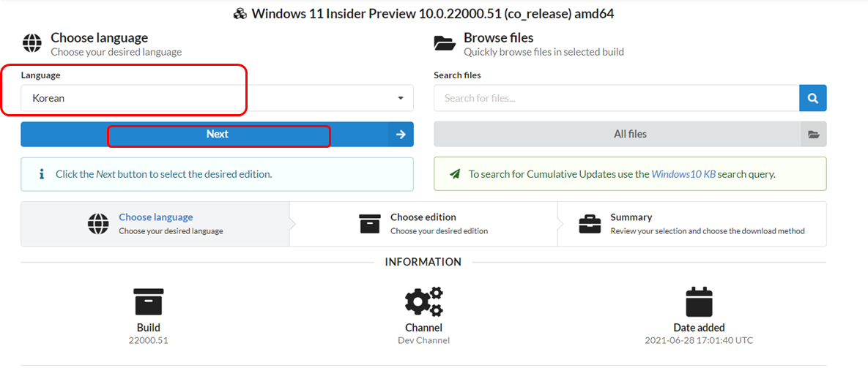
Task: Click the blue magnifier search button
Action: click(813, 98)
